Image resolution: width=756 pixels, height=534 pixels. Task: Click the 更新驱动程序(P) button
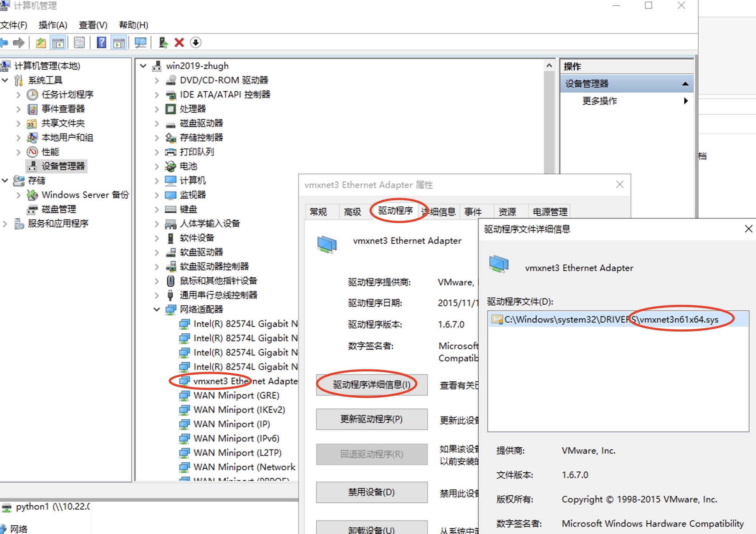point(372,419)
